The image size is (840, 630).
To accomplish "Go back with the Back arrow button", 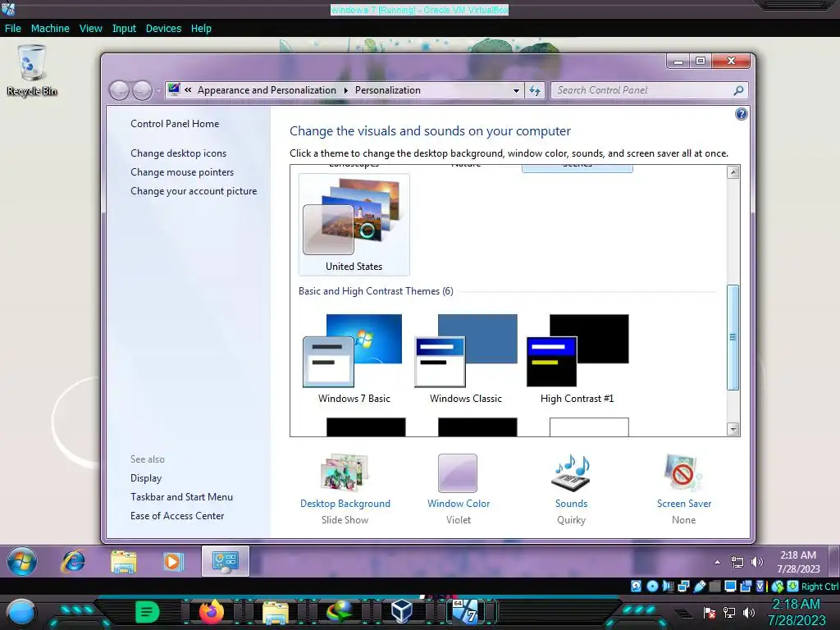I will click(x=120, y=90).
